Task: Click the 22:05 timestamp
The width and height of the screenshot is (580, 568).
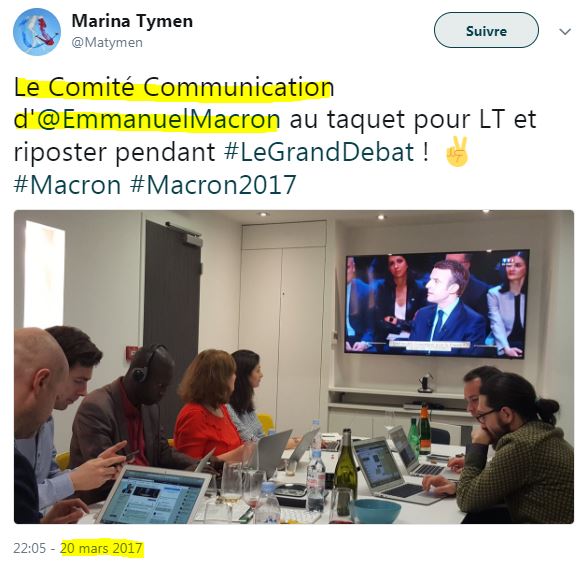Action: 30,548
